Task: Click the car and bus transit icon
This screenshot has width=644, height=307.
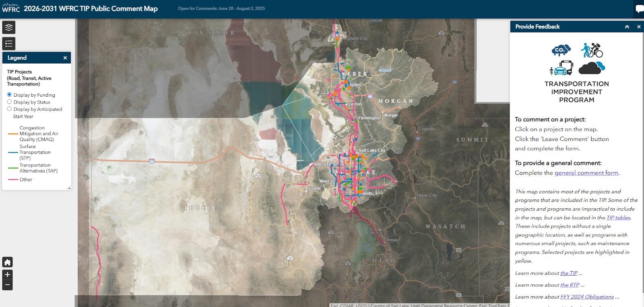Action: click(561, 68)
